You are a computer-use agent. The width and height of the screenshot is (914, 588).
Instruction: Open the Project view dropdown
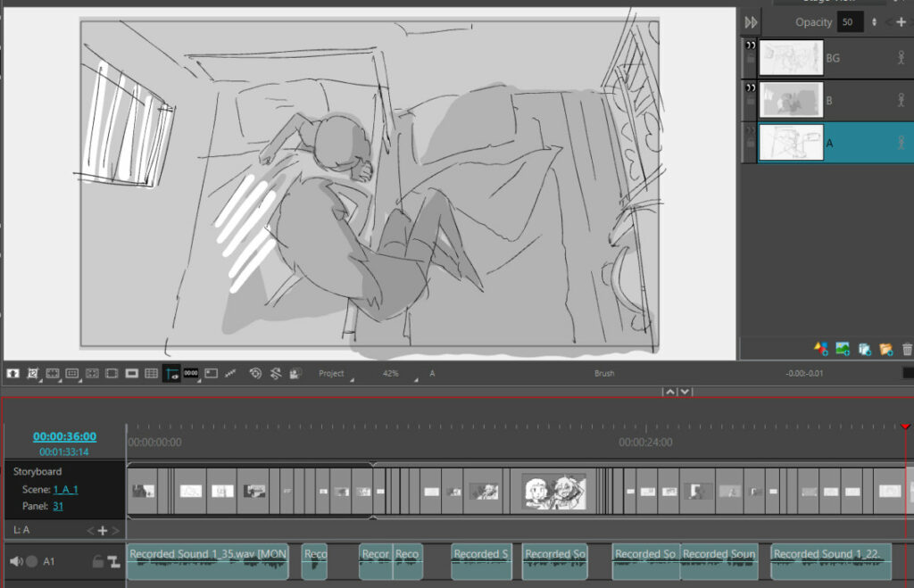334,374
